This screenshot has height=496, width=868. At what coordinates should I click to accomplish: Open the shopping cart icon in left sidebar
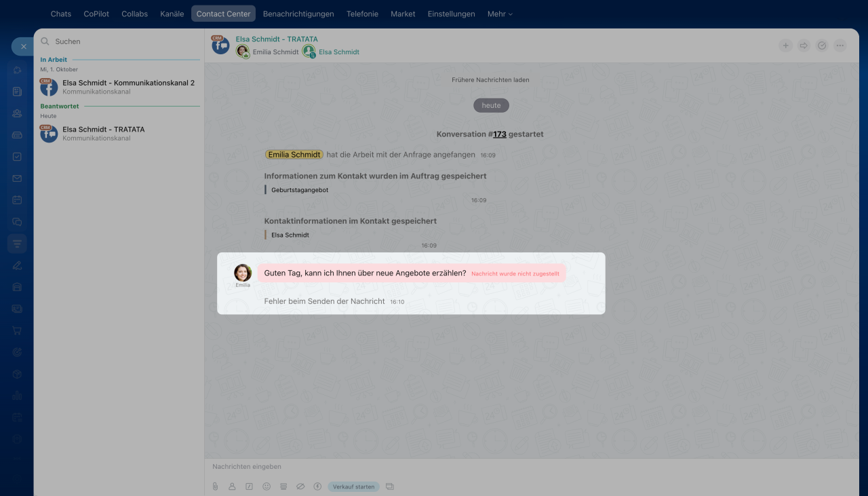[17, 330]
